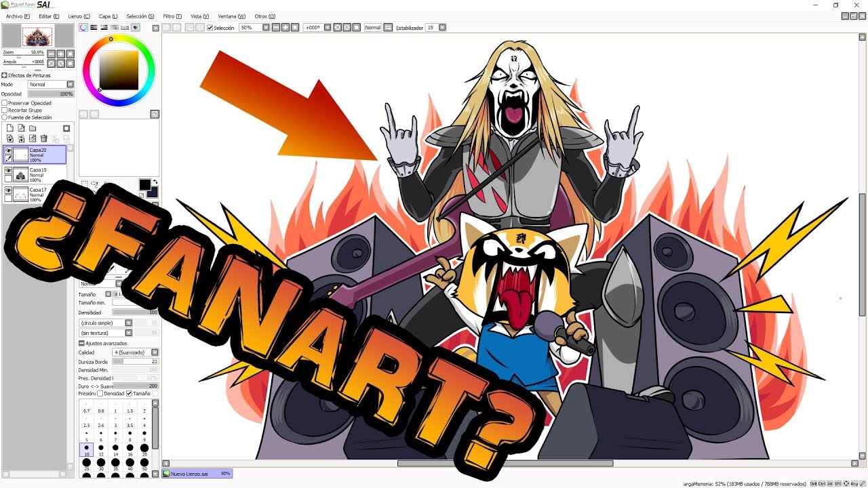Image resolution: width=868 pixels, height=488 pixels.
Task: Select Fuente de Selección radio option
Action: [x=4, y=117]
